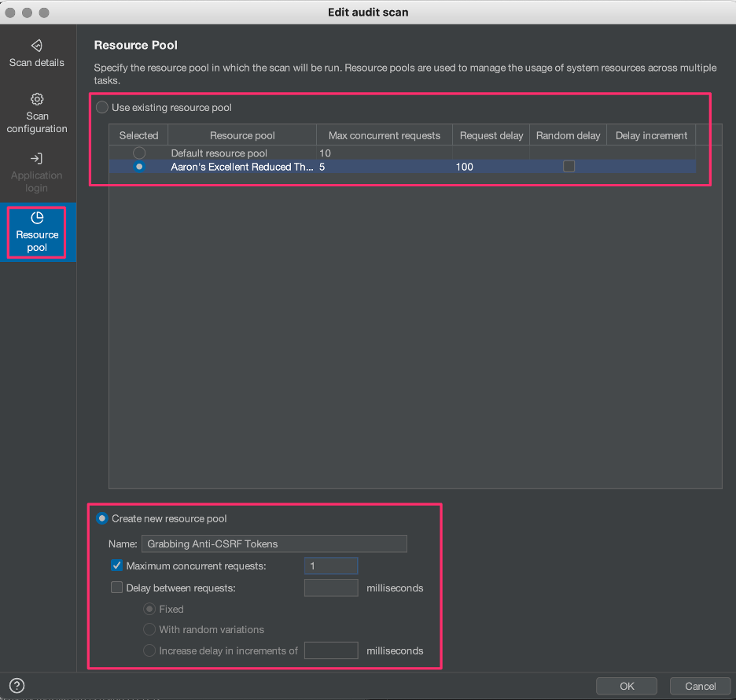Click the delay increment milliseconds field
Viewport: 736px width, 700px height.
tap(331, 650)
